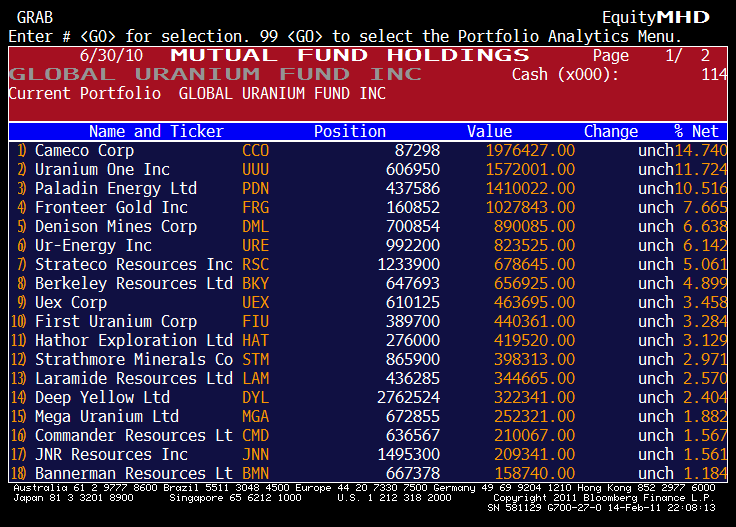This screenshot has height=527, width=736.
Task: Click Strateco position 1233900
Action: [x=408, y=265]
